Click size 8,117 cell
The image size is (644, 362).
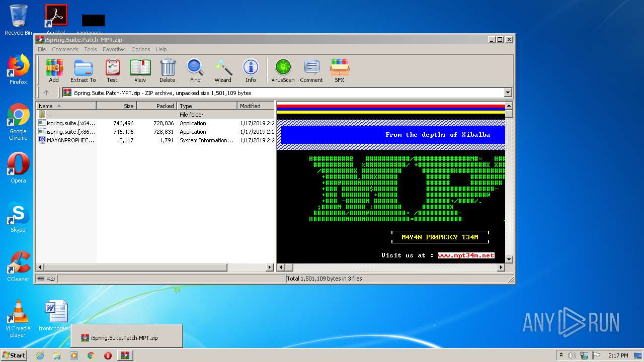coord(126,140)
